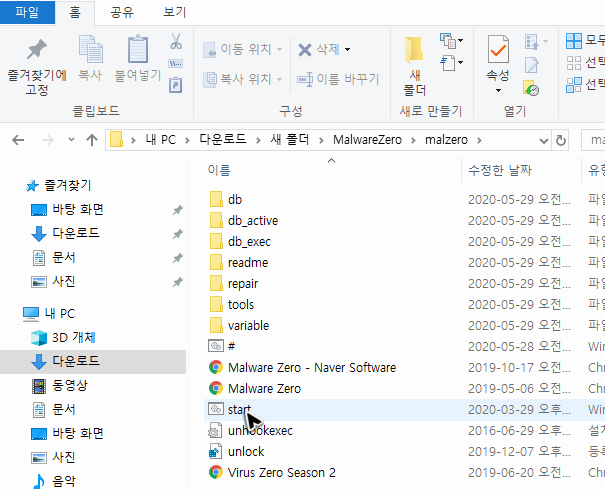
Task: Open the Recent locations dropdown arrow
Action: pyautogui.click(x=71, y=140)
